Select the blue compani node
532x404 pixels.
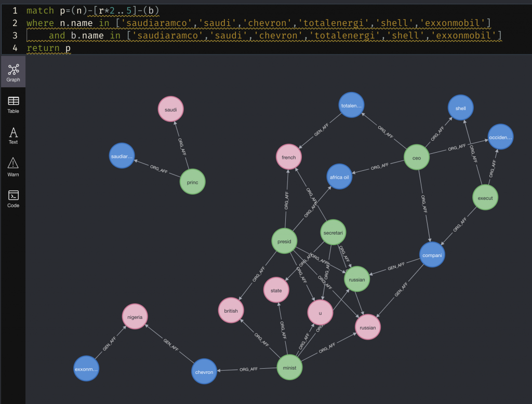(432, 255)
